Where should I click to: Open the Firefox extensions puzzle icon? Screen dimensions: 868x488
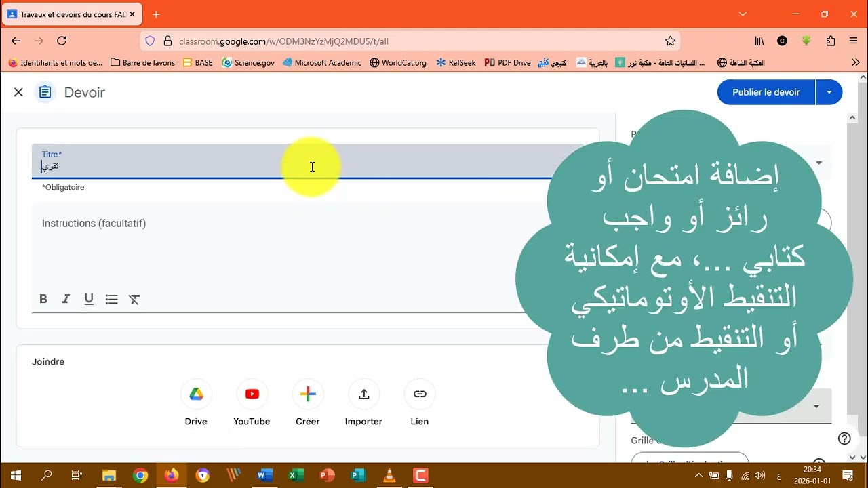(x=831, y=41)
